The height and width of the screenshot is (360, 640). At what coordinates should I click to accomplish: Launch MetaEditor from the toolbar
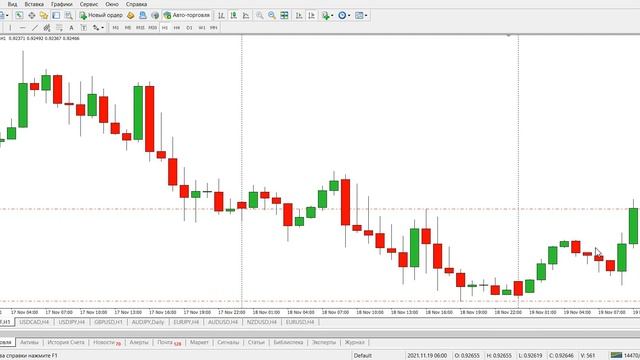131,16
